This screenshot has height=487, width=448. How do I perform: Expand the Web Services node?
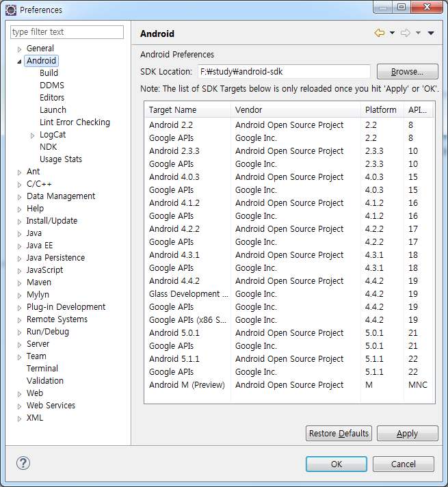click(x=19, y=406)
